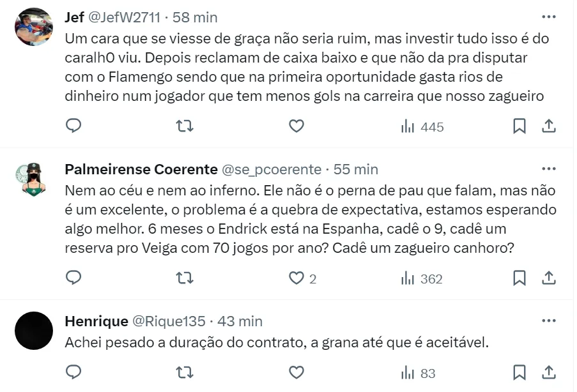Retweet Jef's post
This screenshot has height=392, width=577.
coord(185,126)
